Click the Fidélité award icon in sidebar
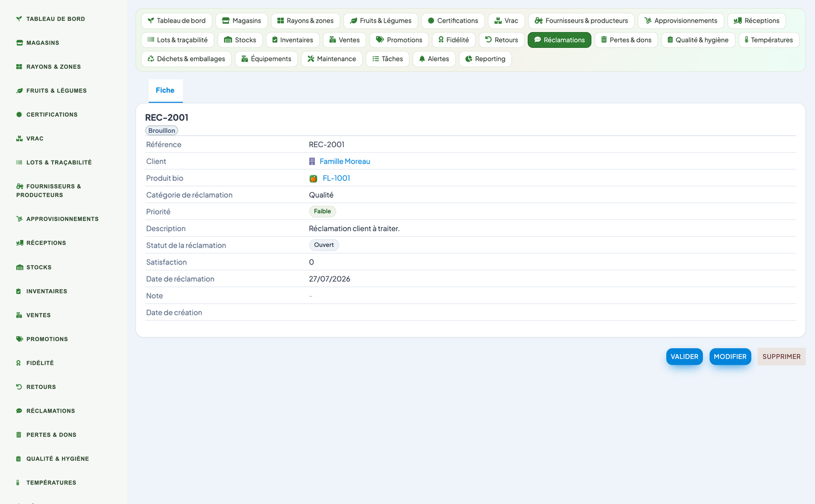The image size is (815, 504). pos(19,363)
